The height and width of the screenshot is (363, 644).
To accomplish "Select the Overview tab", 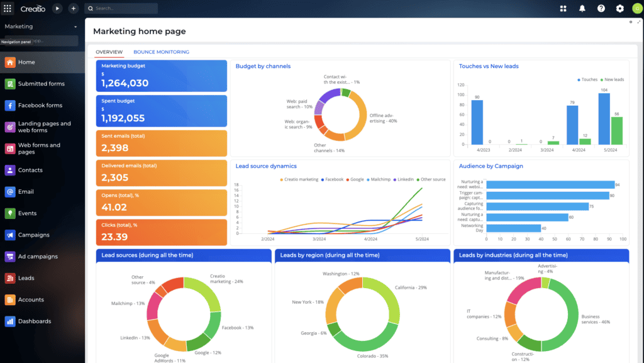I will pyautogui.click(x=109, y=52).
